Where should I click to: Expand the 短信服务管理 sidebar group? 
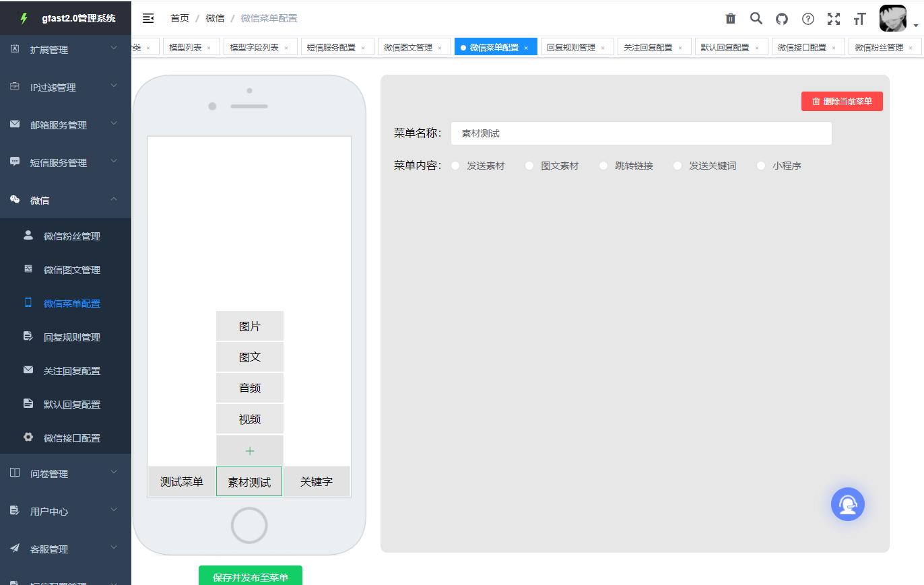[x=65, y=163]
